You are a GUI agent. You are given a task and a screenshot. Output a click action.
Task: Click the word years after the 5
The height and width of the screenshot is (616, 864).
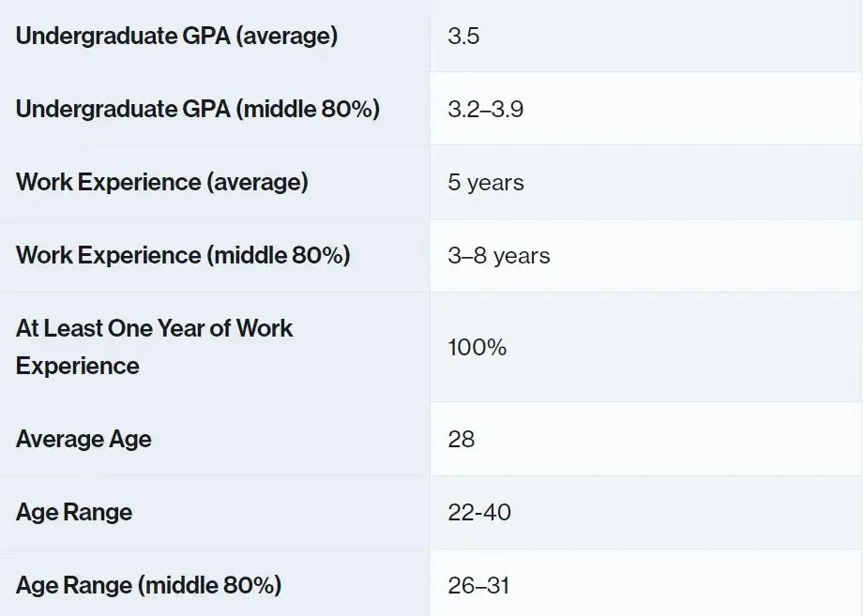pos(495,184)
